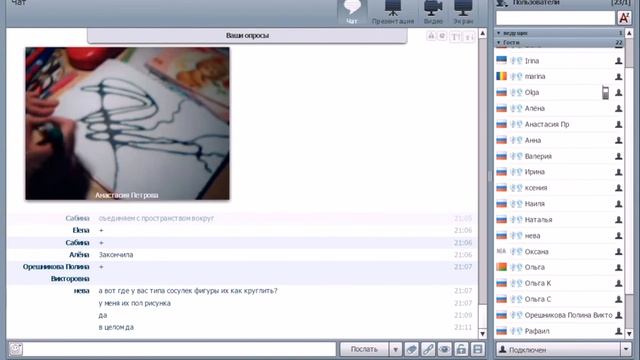Switch to the Экран tab

pos(463,12)
